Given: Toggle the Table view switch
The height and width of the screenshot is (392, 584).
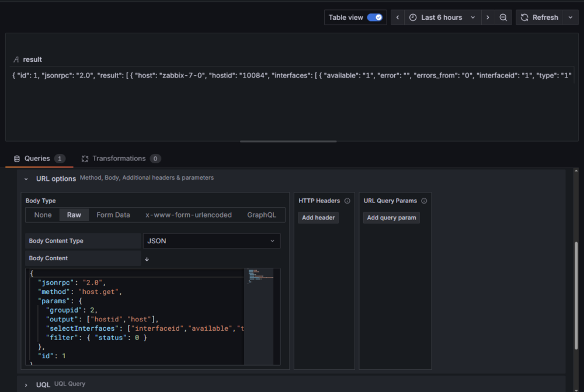Looking at the screenshot, I should coord(375,17).
